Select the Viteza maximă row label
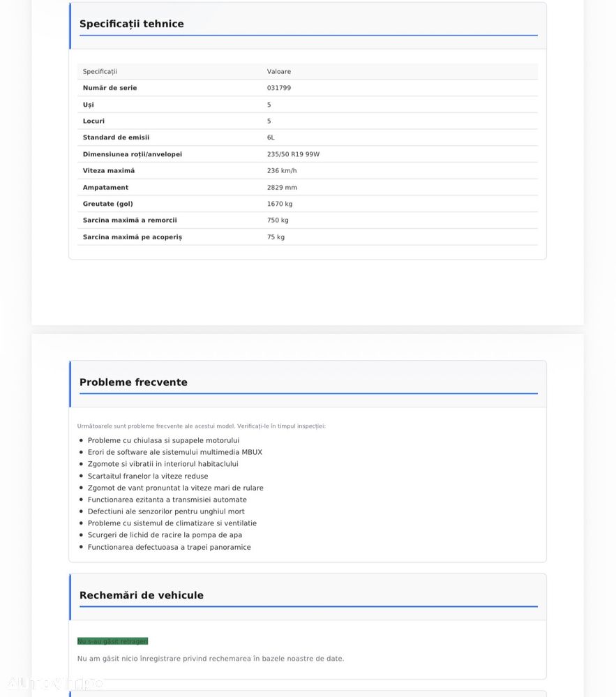The image size is (616, 697). 108,171
